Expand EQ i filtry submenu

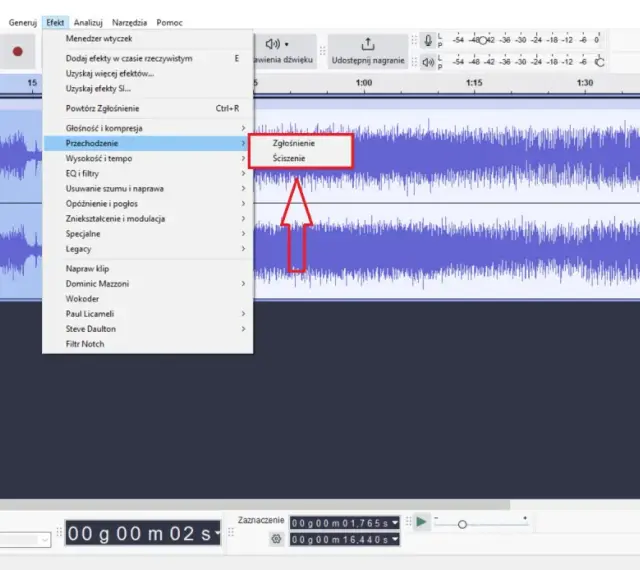pyautogui.click(x=148, y=174)
